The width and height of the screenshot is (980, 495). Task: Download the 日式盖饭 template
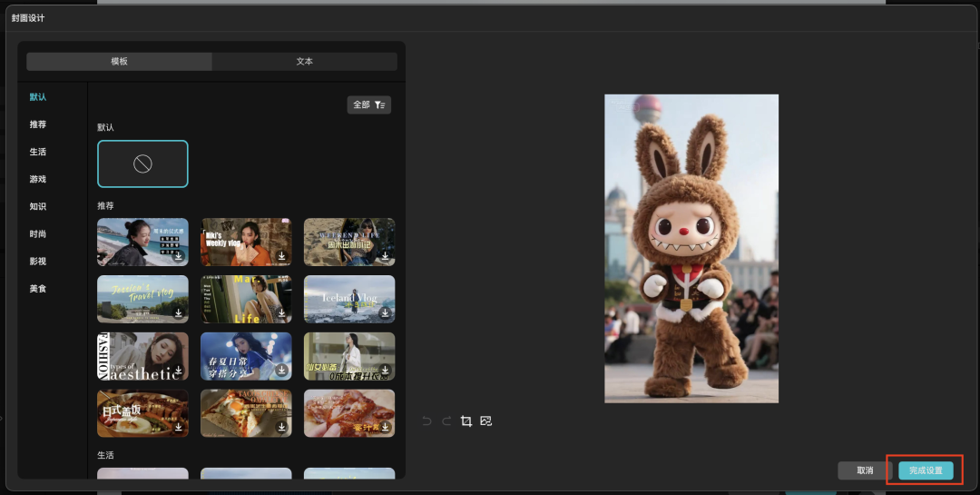(179, 428)
